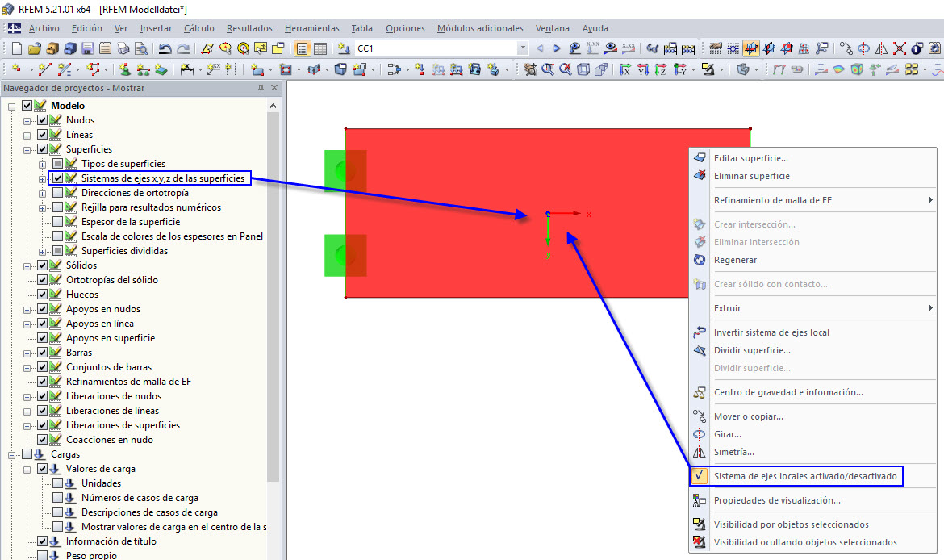Open the Módulos adicionales menu
This screenshot has width=944, height=560.
[480, 28]
